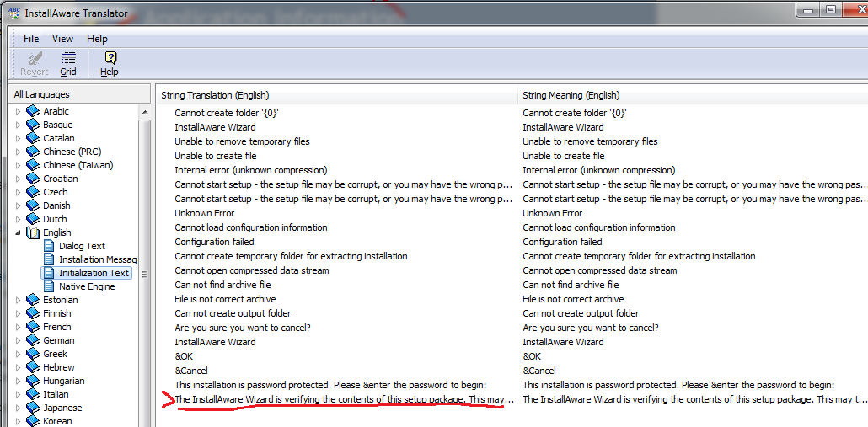Click the Hebrew book icon
Screen dimensions: 868x427
pos(33,367)
